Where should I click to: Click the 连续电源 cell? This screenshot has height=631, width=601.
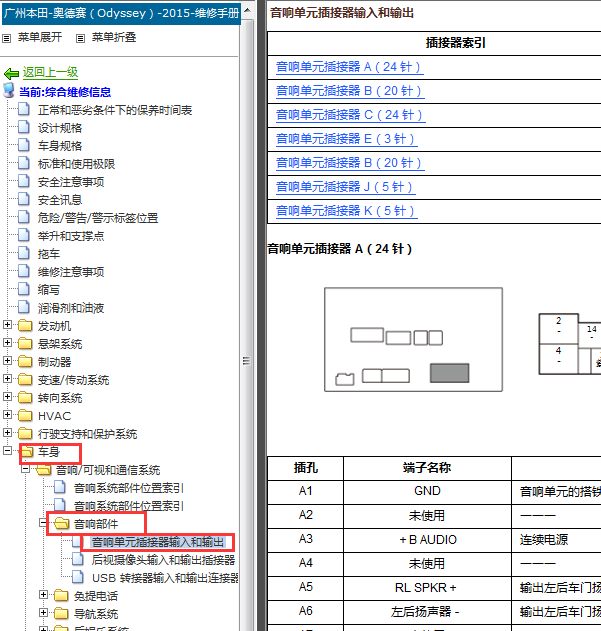point(556,540)
